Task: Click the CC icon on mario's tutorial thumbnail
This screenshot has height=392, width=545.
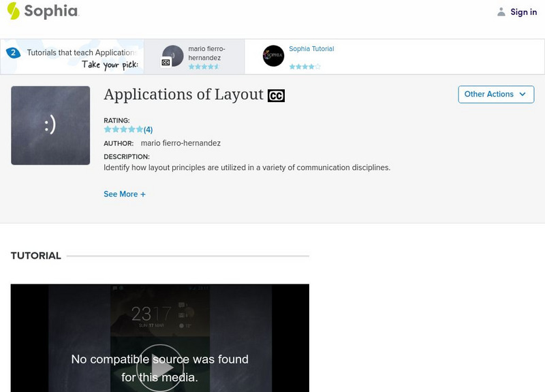Action: point(165,61)
